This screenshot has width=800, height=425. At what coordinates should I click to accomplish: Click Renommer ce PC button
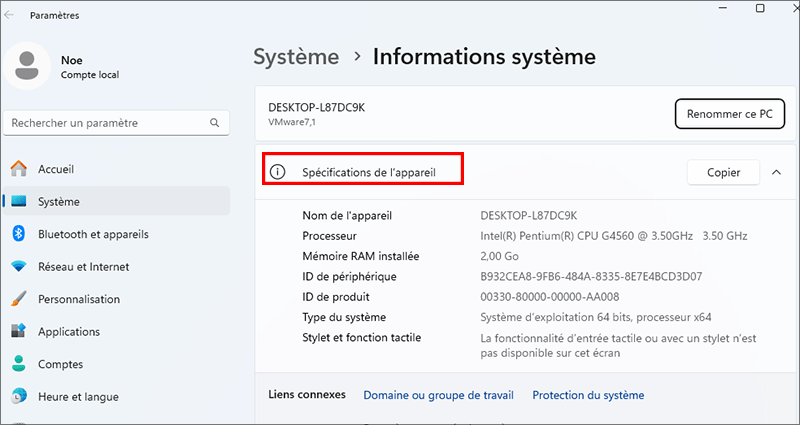pos(730,114)
